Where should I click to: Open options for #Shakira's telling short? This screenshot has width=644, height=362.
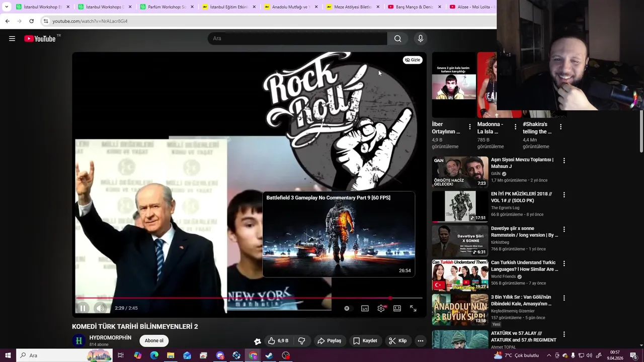560,127
